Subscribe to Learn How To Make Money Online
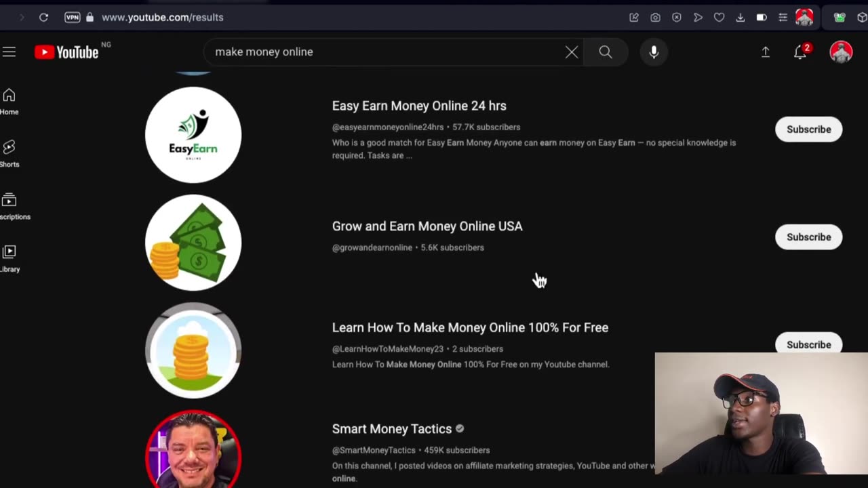 [x=808, y=343]
